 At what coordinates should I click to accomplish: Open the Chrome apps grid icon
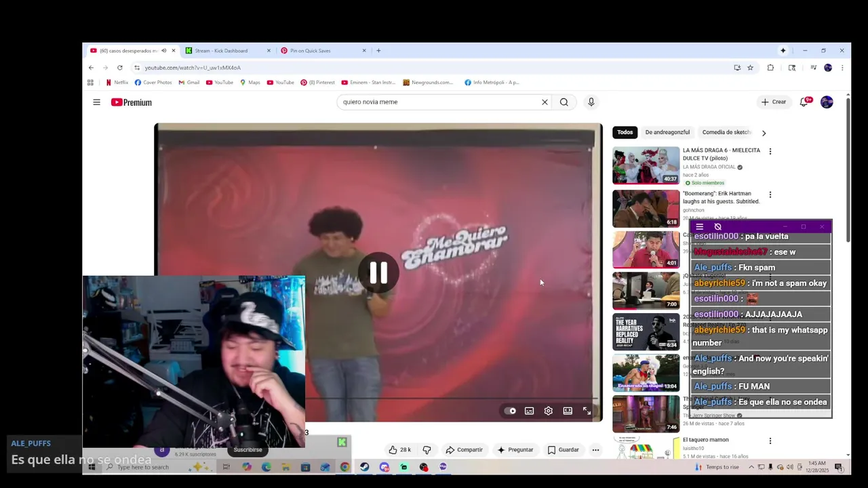tap(90, 83)
